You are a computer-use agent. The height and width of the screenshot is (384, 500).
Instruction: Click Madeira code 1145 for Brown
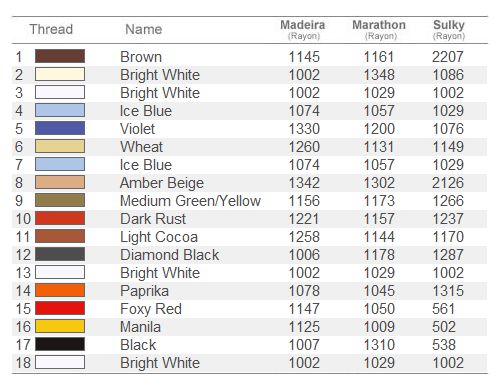tap(304, 57)
